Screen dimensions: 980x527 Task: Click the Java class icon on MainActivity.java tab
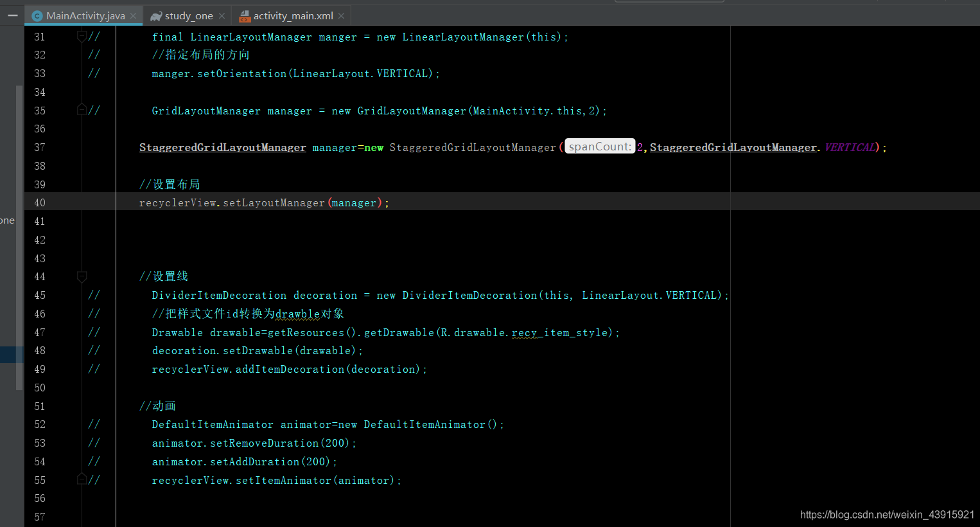37,16
